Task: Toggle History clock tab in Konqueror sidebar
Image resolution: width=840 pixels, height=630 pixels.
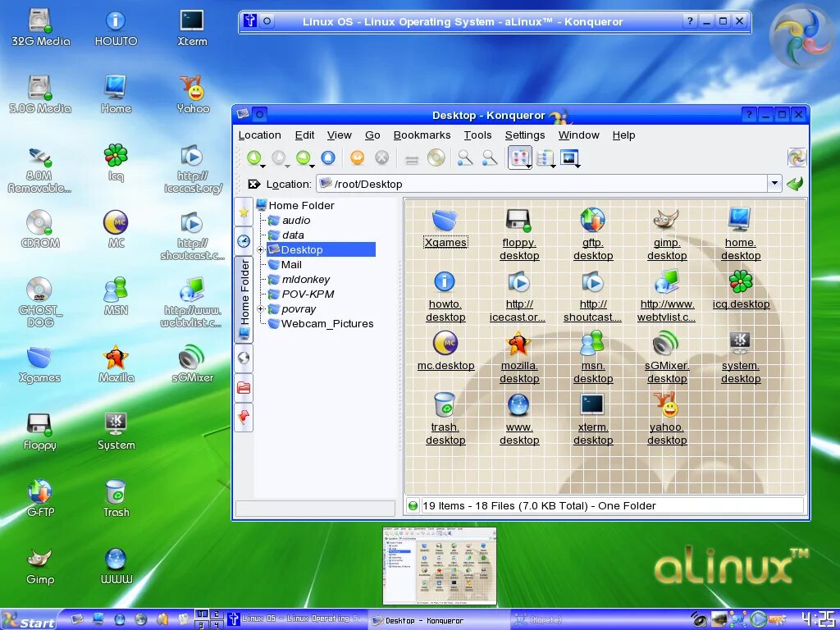Action: point(244,241)
